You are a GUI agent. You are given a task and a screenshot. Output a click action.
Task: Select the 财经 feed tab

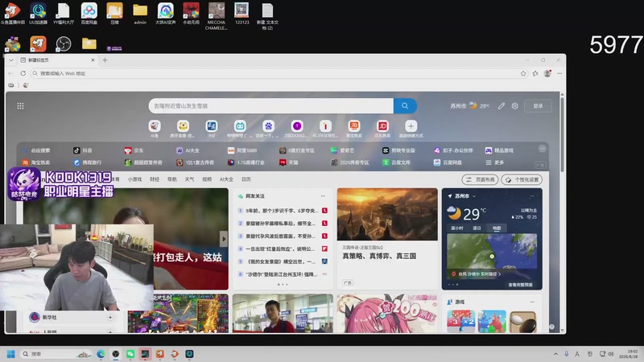pos(155,179)
